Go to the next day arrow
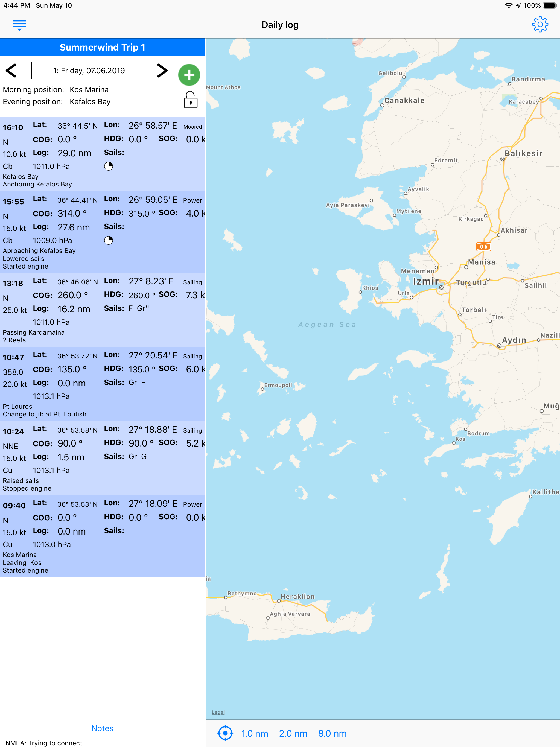This screenshot has height=747, width=560. pos(162,71)
